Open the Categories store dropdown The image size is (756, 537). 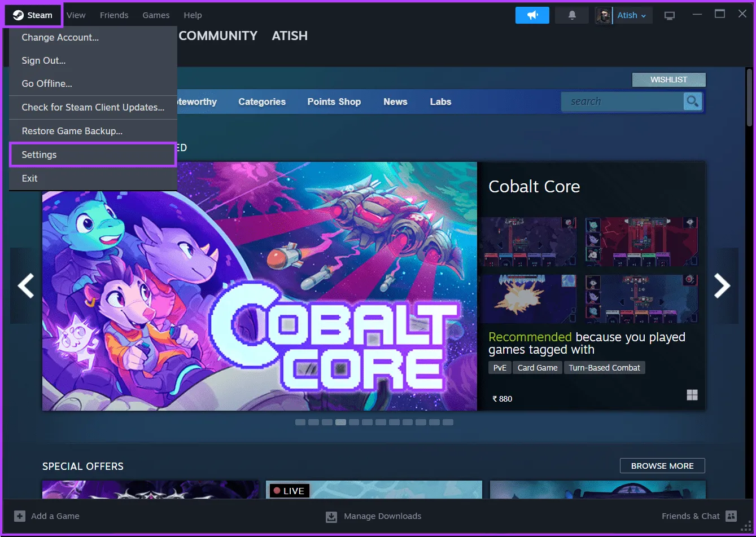click(x=261, y=102)
